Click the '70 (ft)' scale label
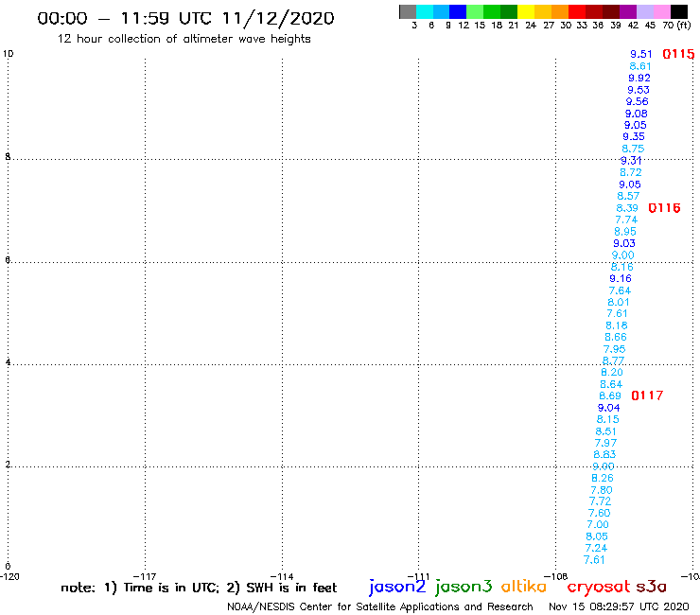This screenshot has width=700, height=615. pos(676,25)
